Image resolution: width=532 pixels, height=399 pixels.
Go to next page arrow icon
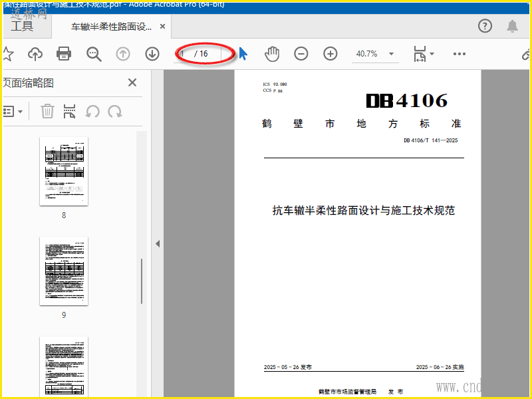(152, 54)
